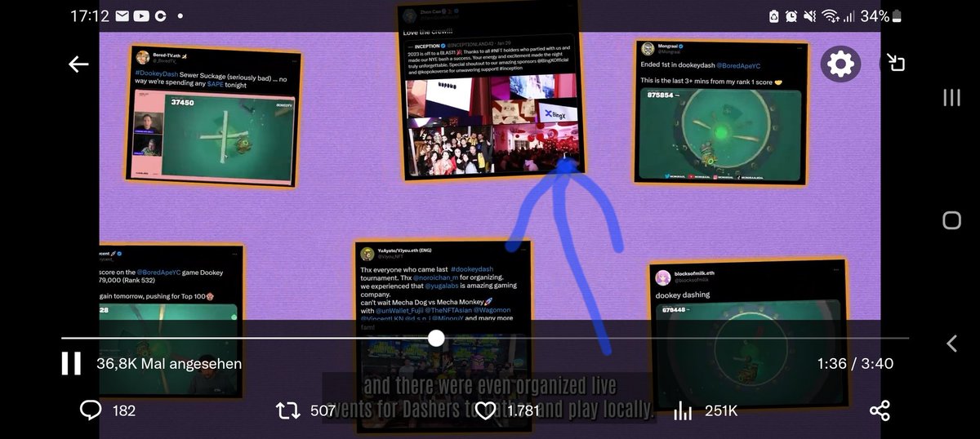Go back using the arrow icon
980x439 pixels.
tap(78, 64)
